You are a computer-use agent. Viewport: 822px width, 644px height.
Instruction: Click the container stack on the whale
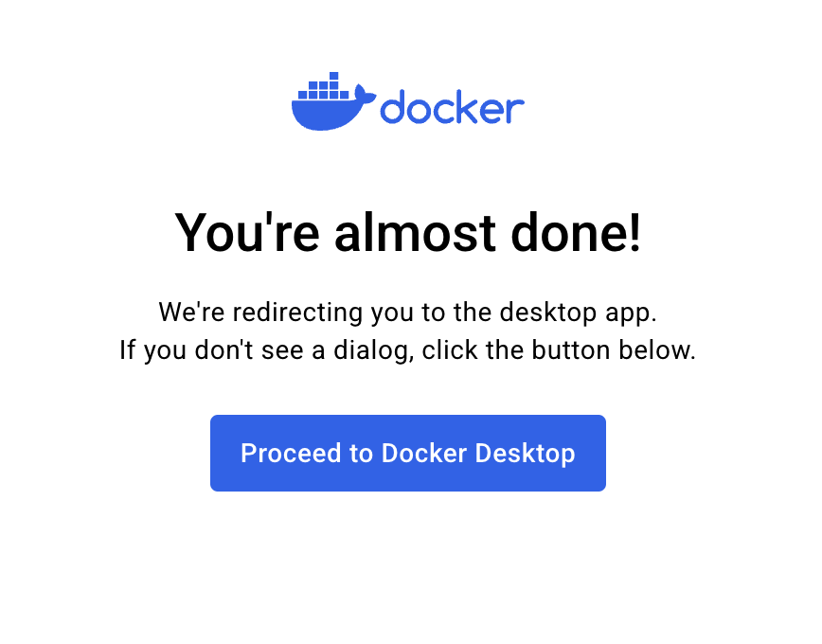pos(324,86)
